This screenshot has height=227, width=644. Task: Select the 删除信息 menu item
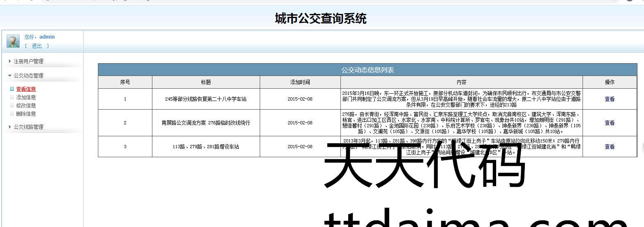click(x=26, y=114)
